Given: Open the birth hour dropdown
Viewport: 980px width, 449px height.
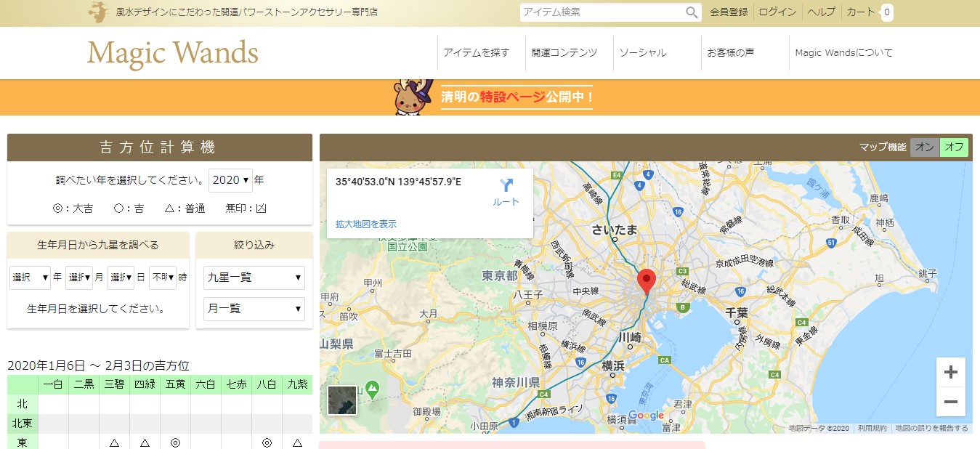Looking at the screenshot, I should (x=163, y=277).
